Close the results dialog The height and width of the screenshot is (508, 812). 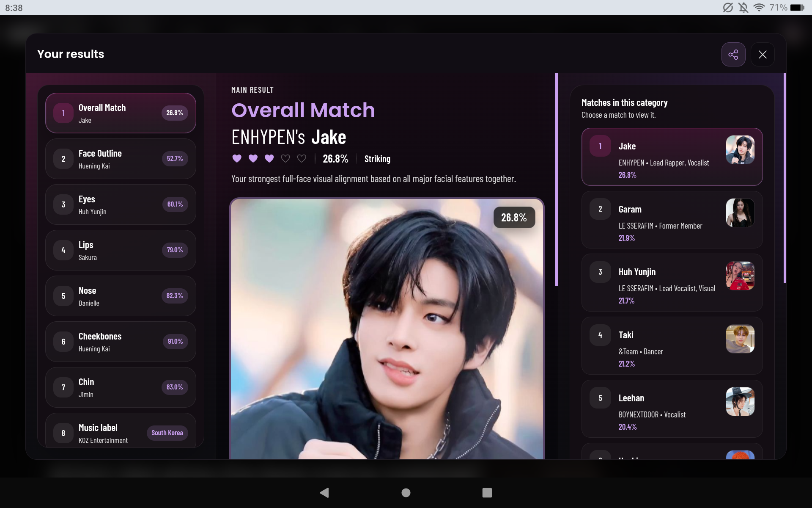pos(763,54)
